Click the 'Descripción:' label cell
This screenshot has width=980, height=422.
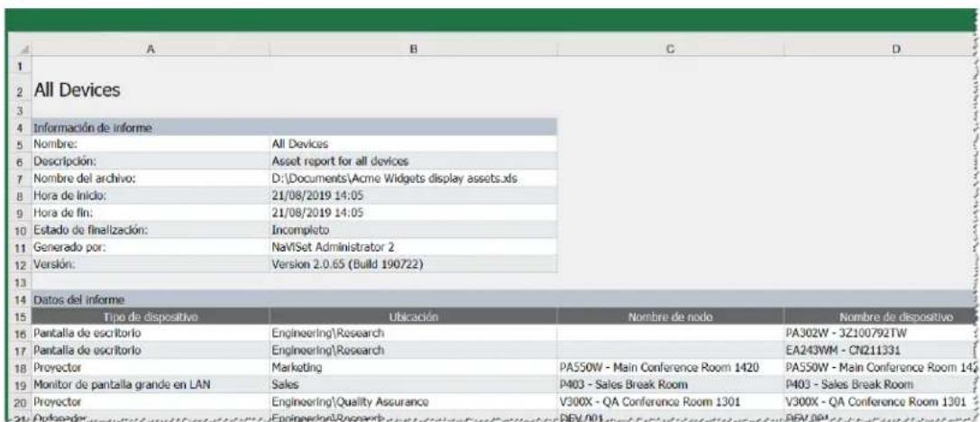click(x=150, y=161)
